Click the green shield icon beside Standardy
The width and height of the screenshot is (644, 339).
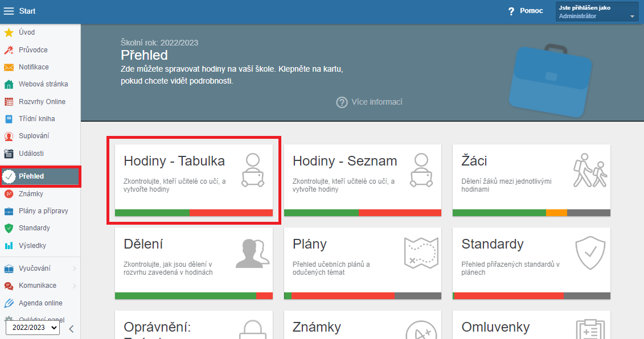pyautogui.click(x=9, y=228)
